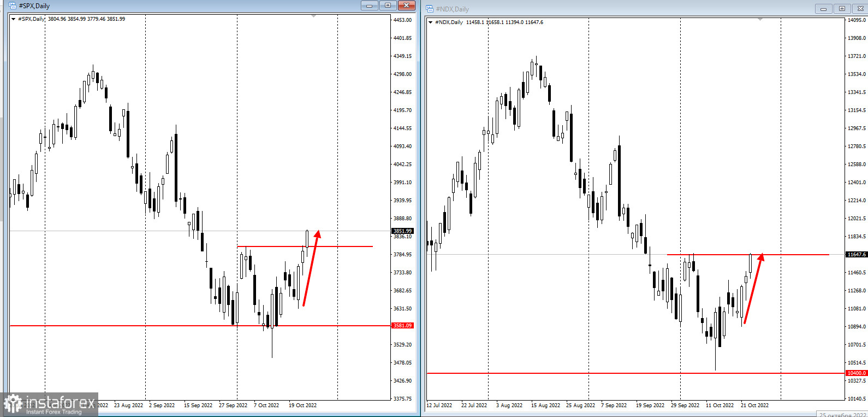868x417 pixels.
Task: Maximize the #NDX,Daily chart window
Action: click(842, 9)
